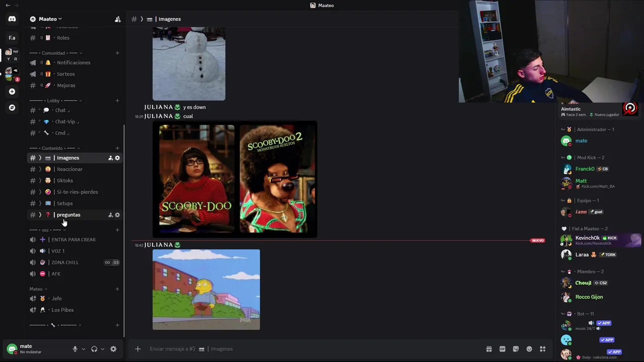Click member Laraa in member list
The height and width of the screenshot is (362, 644).
[599, 254]
